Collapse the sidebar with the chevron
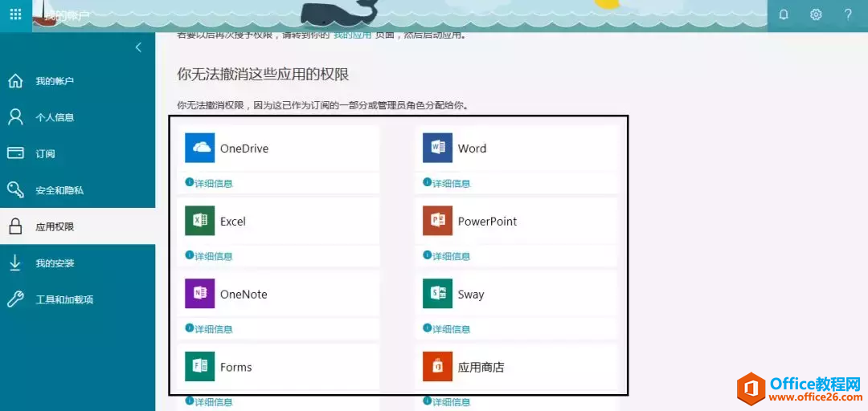Image resolution: width=868 pixels, height=411 pixels. tap(138, 47)
